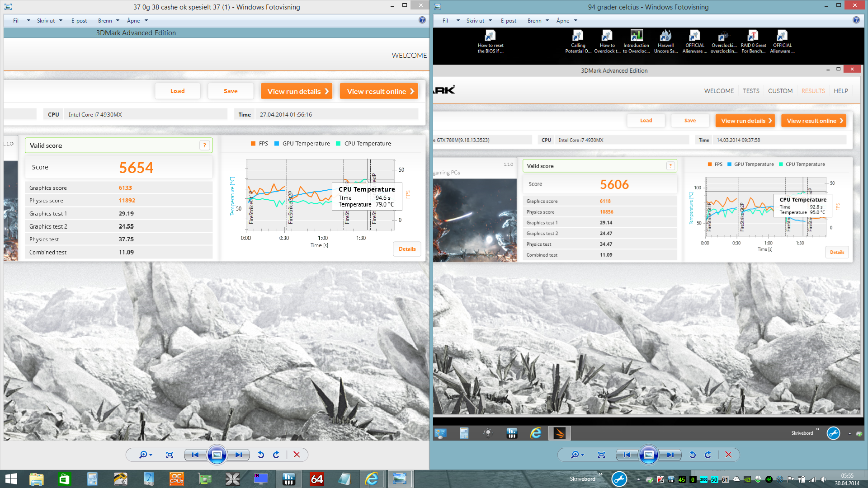Click the Skrivebord toolbar label on taskbar
Screen dimensions: 868x488
[582, 479]
